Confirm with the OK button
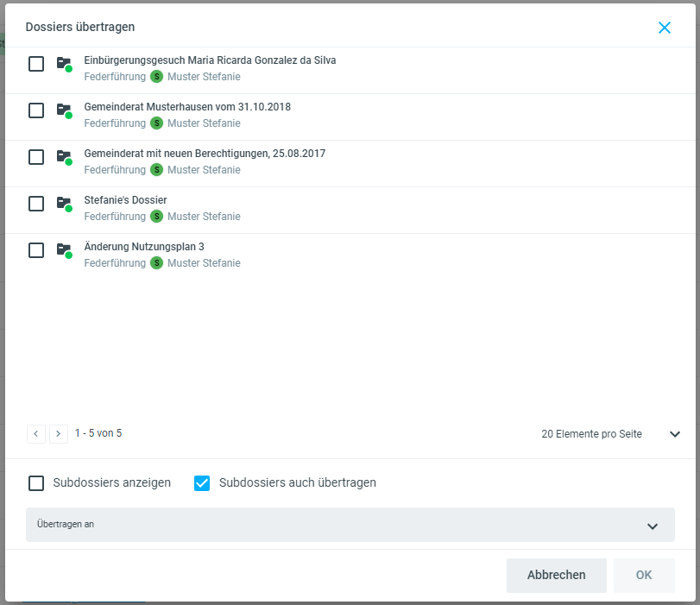This screenshot has width=700, height=605. click(644, 575)
